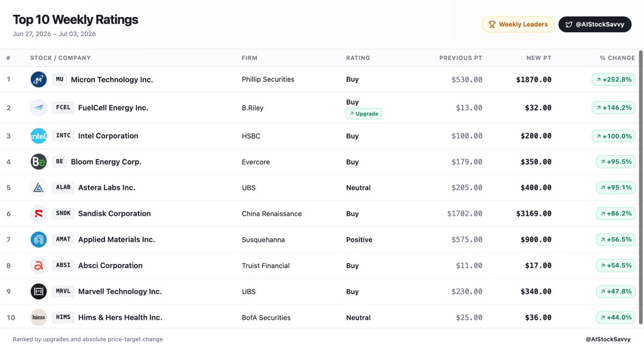Sort by the NEW PT column header
This screenshot has width=644, height=350.
pyautogui.click(x=539, y=58)
